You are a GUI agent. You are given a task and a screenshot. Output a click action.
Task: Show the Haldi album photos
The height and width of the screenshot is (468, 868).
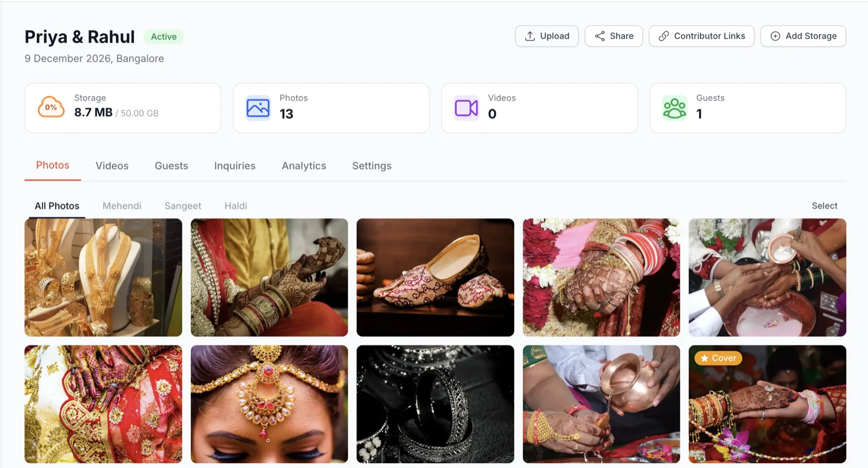tap(235, 206)
